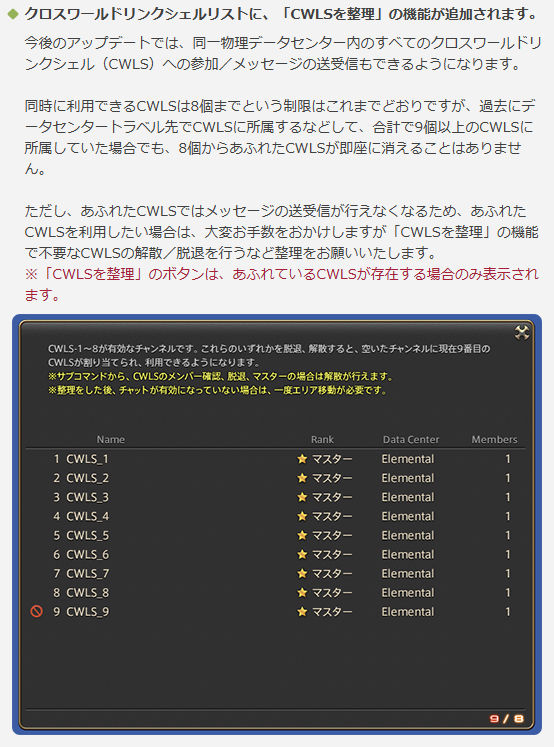Image resolution: width=554 pixels, height=747 pixels.
Task: Click Elemental data center in CWLS_9 row
Action: pos(408,611)
